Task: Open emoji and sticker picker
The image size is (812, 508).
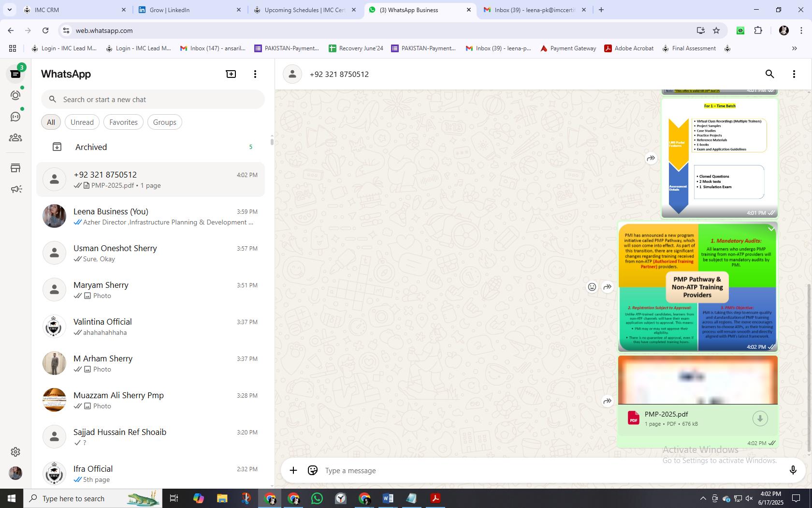Action: (x=313, y=470)
